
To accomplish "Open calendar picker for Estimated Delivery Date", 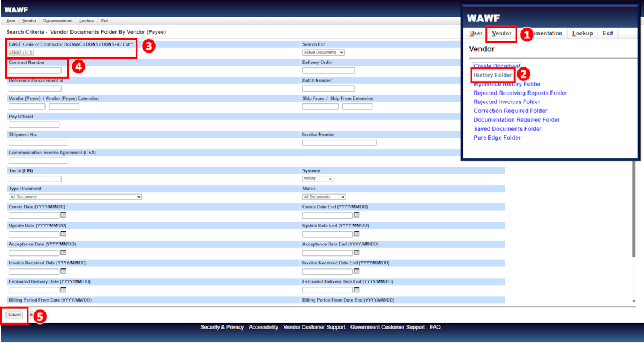I will [x=63, y=290].
